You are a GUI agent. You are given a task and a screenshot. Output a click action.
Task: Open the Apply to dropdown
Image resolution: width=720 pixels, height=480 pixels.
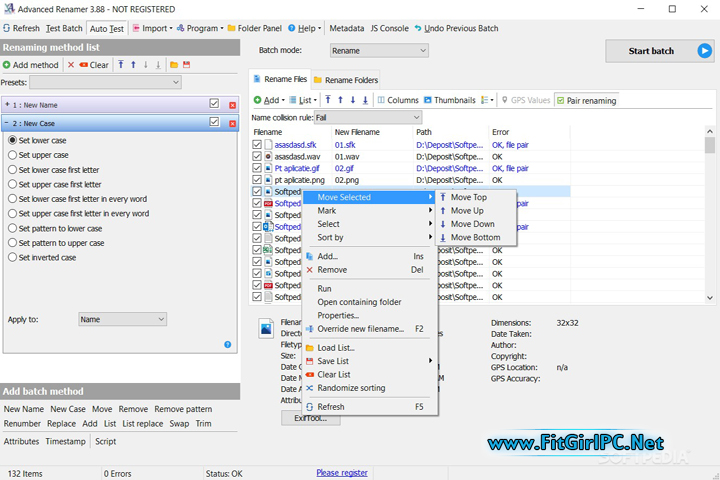click(x=122, y=319)
